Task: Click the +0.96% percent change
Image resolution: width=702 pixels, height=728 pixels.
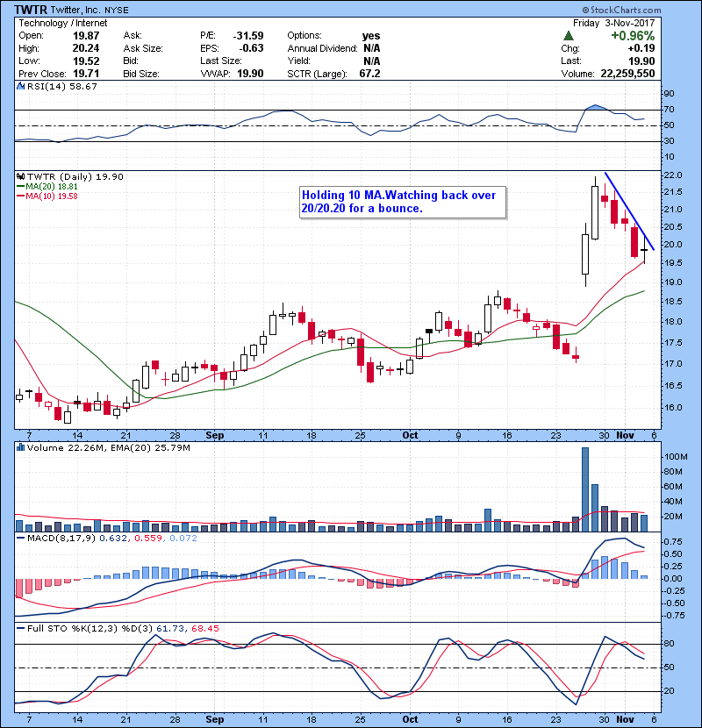Action: [633, 36]
